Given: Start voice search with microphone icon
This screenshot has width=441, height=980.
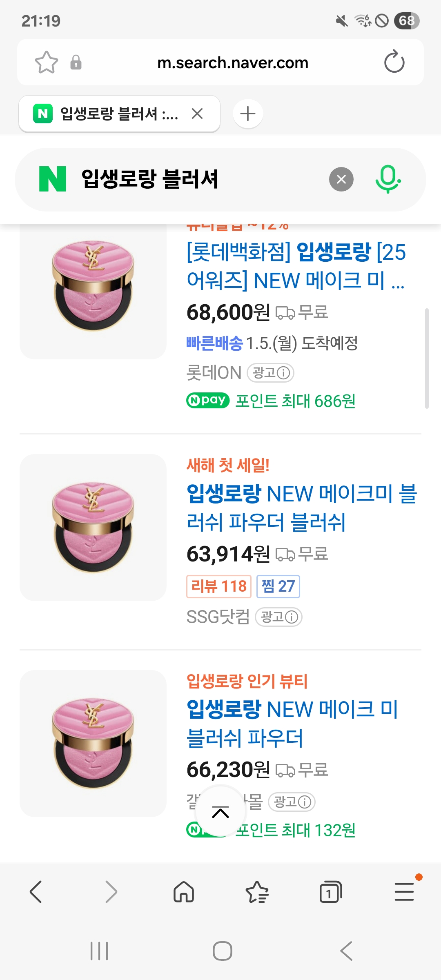Looking at the screenshot, I should point(388,179).
